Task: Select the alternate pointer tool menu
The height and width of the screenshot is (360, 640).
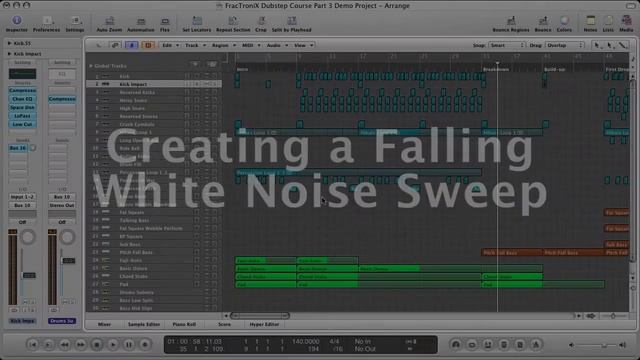Action: tap(610, 45)
